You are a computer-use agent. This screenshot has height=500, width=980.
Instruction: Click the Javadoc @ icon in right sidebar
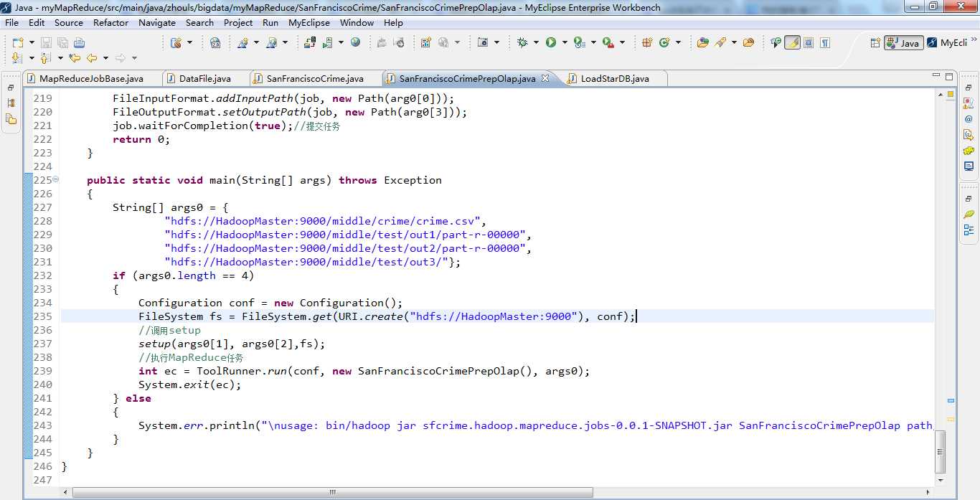[x=969, y=119]
